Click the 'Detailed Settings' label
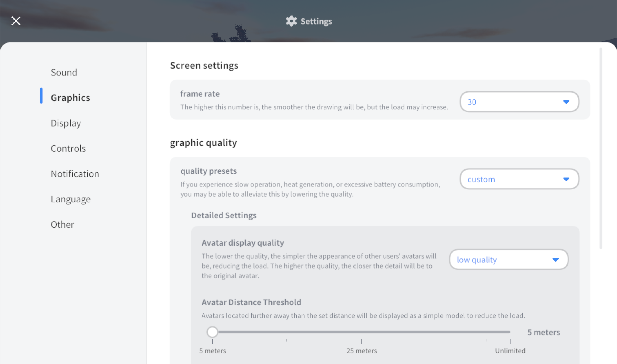The width and height of the screenshot is (617, 364). 224,215
